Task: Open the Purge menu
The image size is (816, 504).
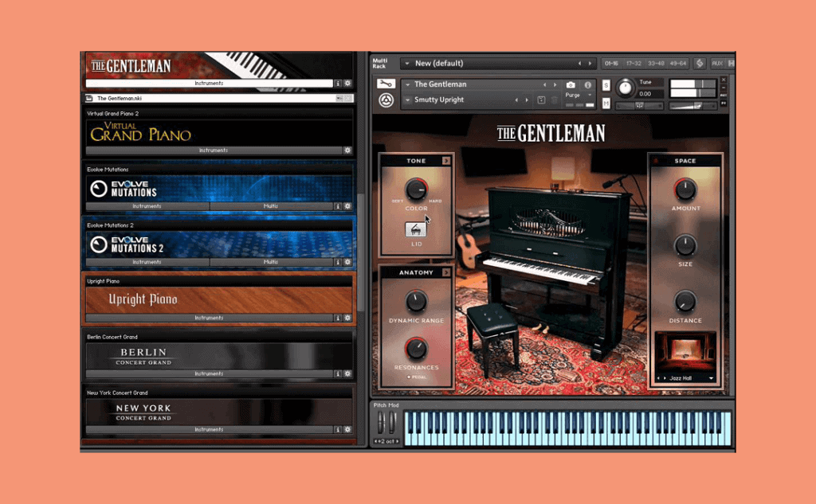Action: (579, 96)
